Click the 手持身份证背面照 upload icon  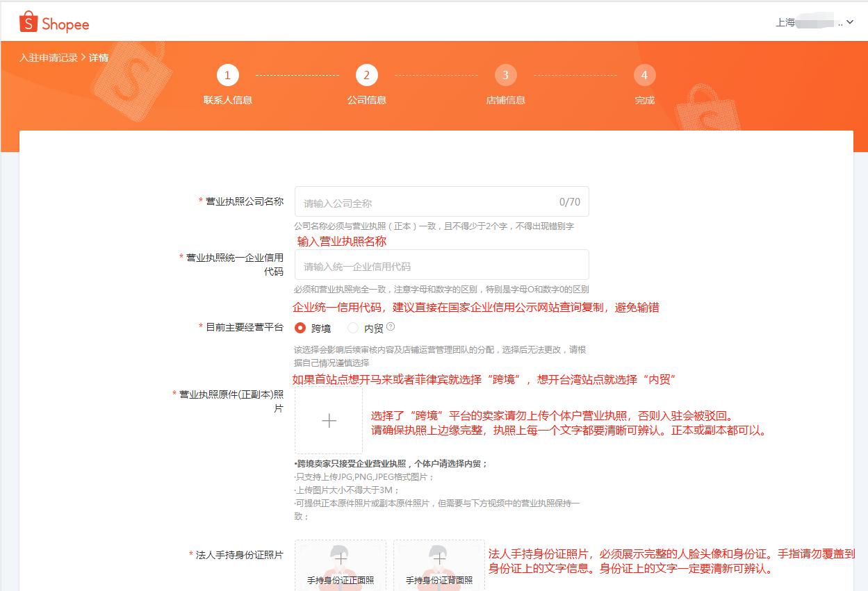[439, 563]
